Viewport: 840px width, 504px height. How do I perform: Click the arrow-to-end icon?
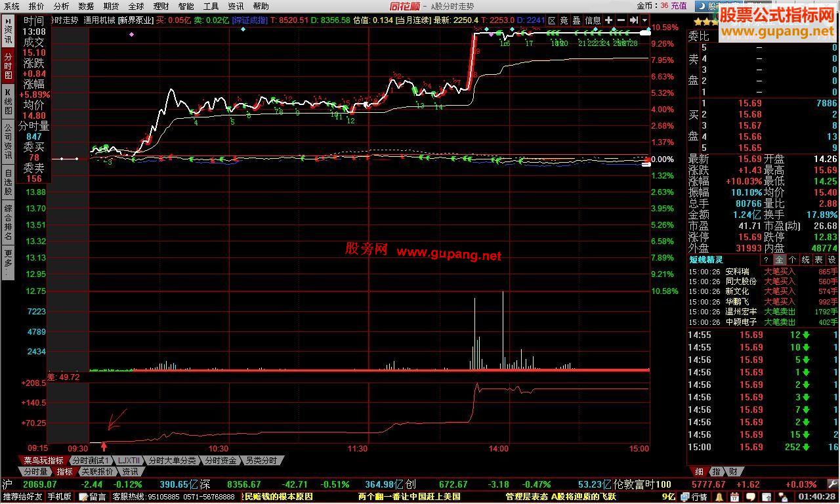634,20
